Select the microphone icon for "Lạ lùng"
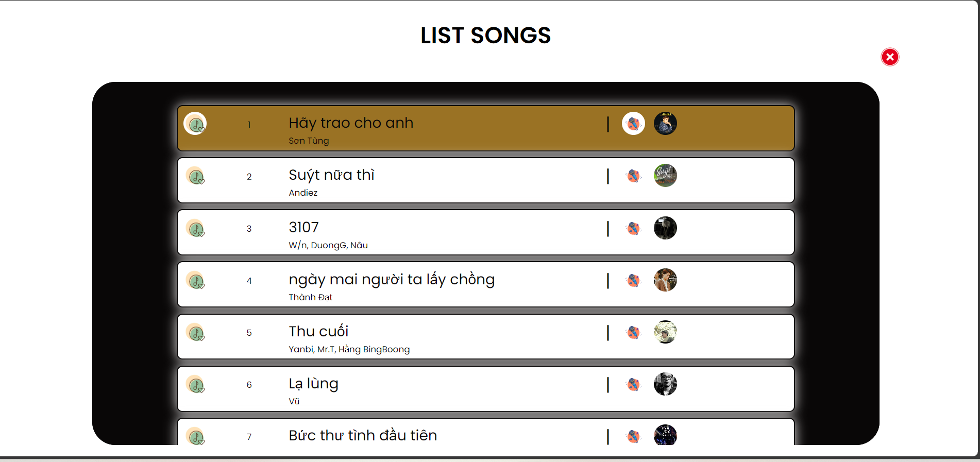980x462 pixels. coord(634,384)
